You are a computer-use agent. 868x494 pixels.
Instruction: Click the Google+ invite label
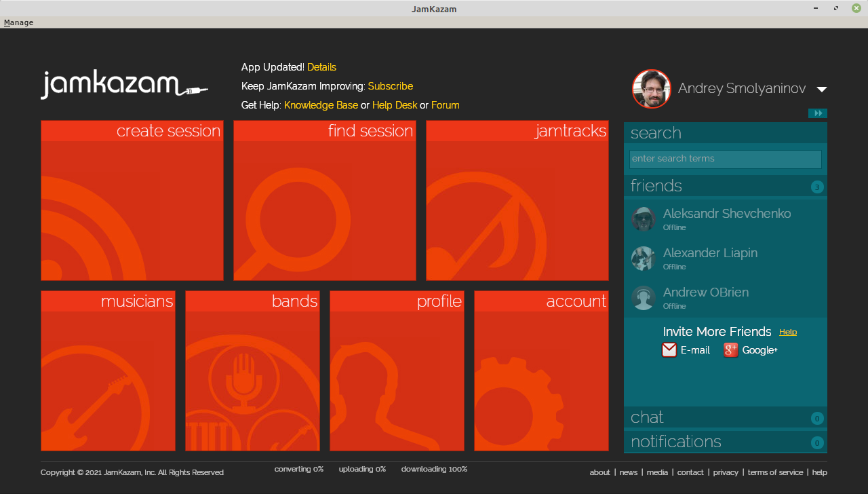760,350
